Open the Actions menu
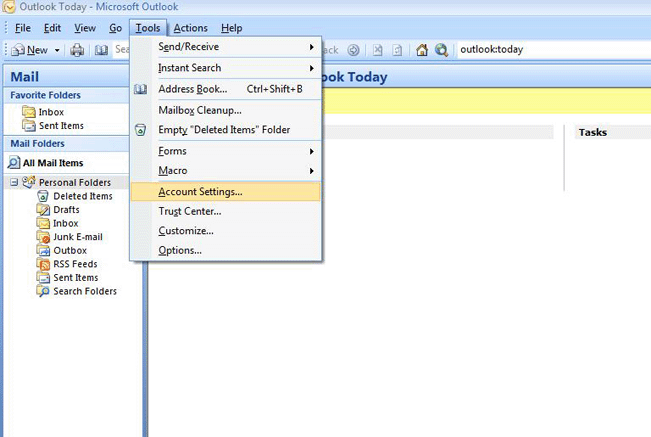Screen dimensions: 651x437 [x=191, y=28]
